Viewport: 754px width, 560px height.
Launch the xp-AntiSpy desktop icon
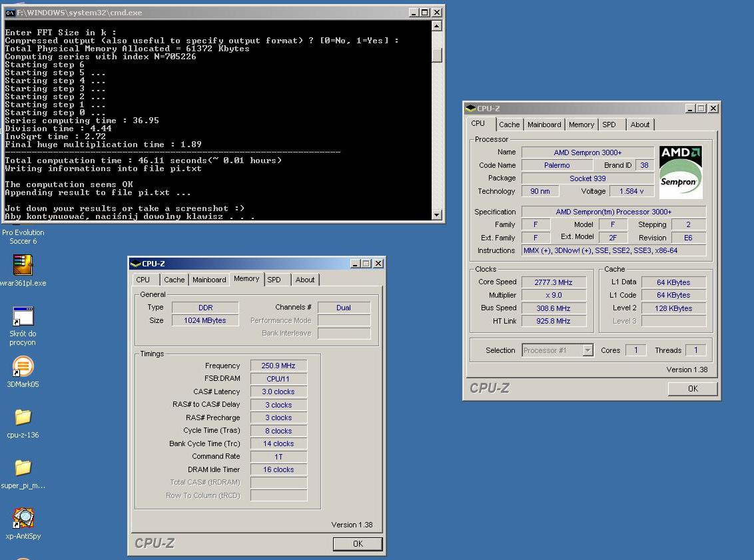(23, 518)
